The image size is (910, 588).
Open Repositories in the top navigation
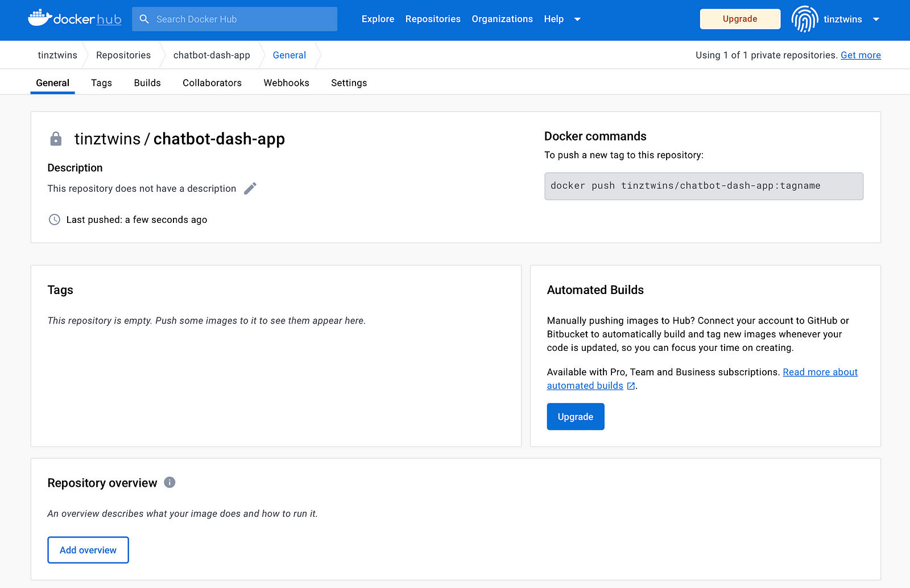[x=433, y=19]
